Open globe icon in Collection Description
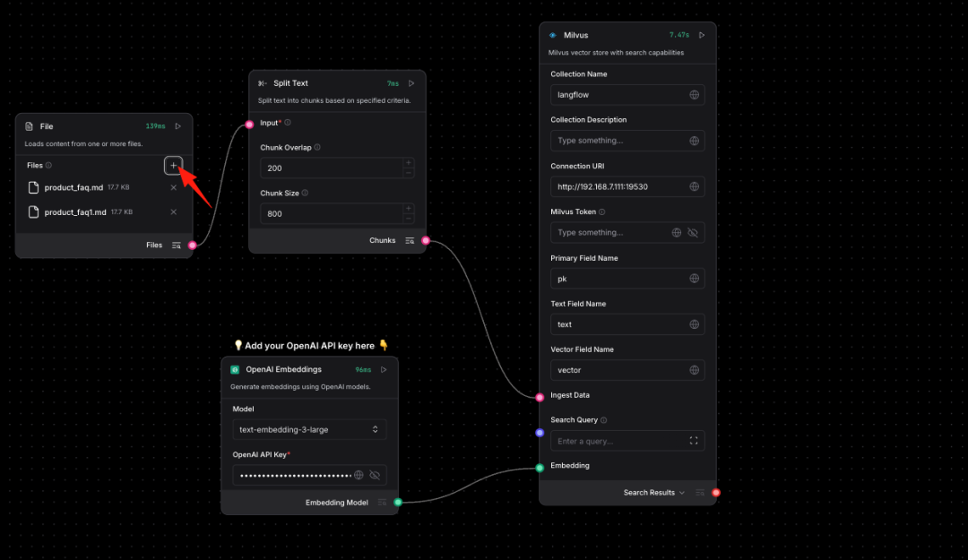 (695, 141)
